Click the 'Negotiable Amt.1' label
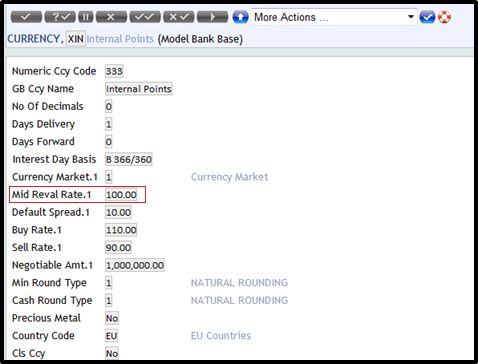The width and height of the screenshot is (478, 364). click(52, 265)
